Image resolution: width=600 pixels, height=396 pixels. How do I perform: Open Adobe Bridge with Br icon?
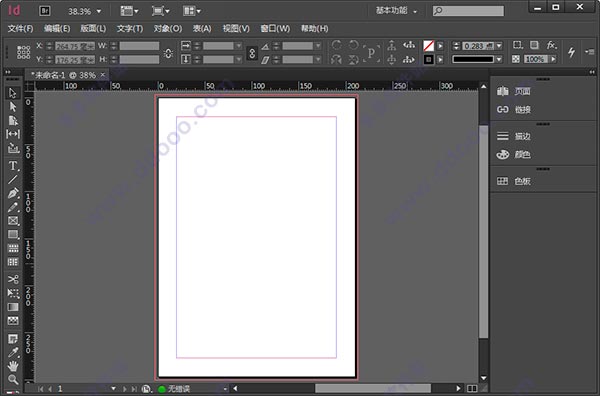pyautogui.click(x=45, y=11)
